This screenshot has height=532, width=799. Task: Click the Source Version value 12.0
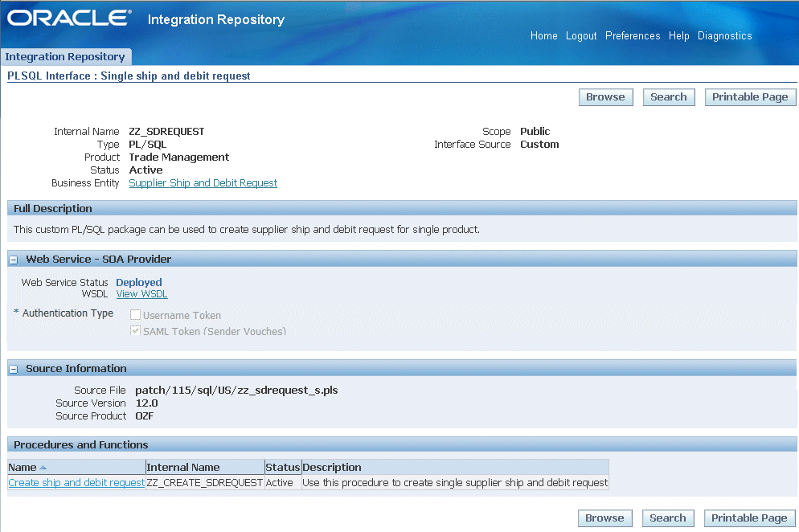pyautogui.click(x=147, y=403)
